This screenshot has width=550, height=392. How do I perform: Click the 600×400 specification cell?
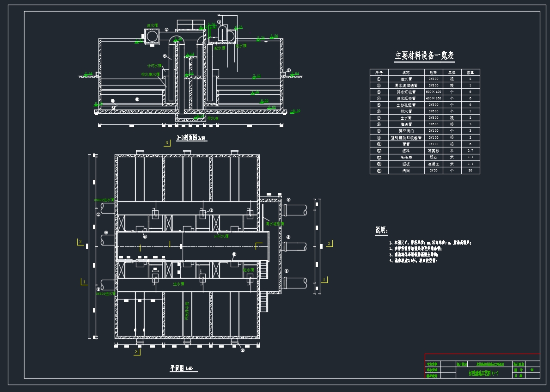pyautogui.click(x=433, y=92)
